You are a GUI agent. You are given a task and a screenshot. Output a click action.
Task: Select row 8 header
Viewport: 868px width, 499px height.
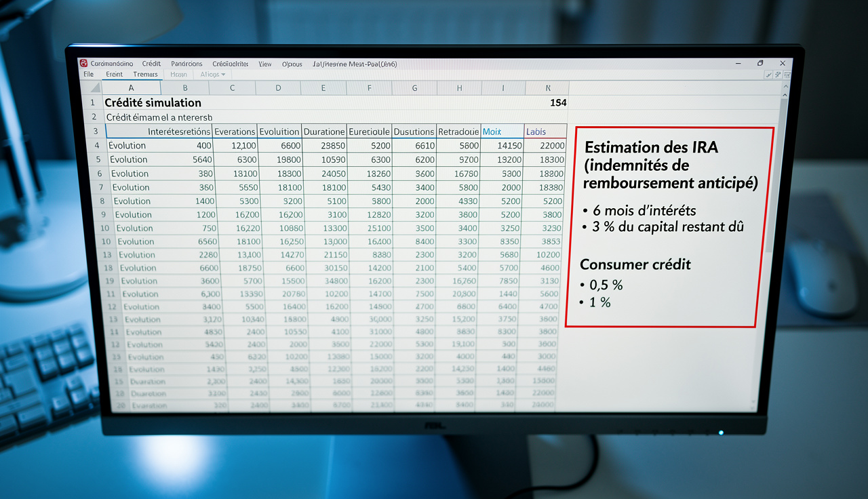tap(102, 201)
